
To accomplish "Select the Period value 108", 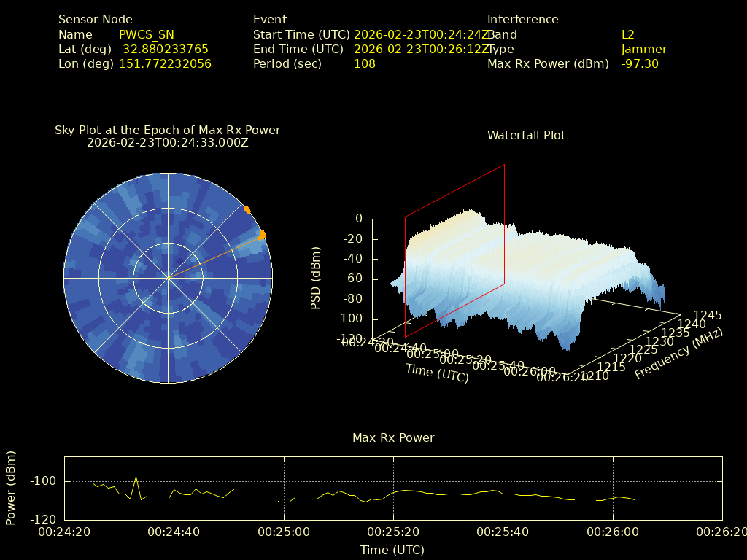I will [x=365, y=63].
